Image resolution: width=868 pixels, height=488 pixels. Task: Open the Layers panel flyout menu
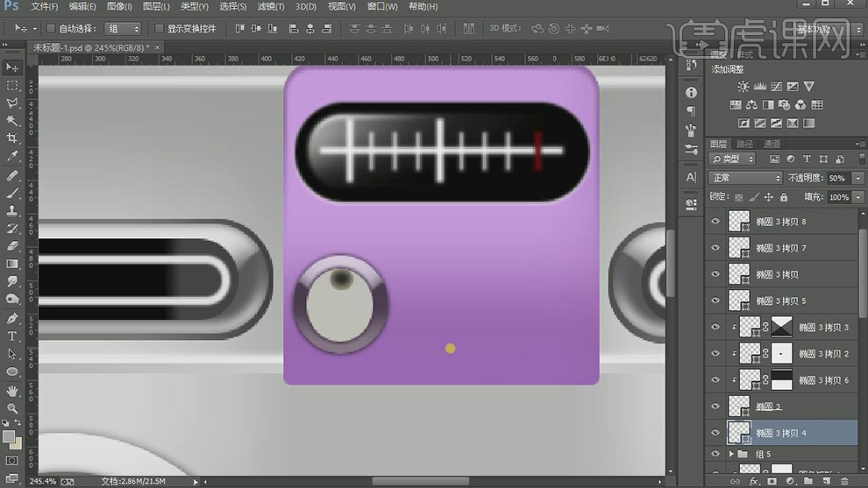point(858,144)
